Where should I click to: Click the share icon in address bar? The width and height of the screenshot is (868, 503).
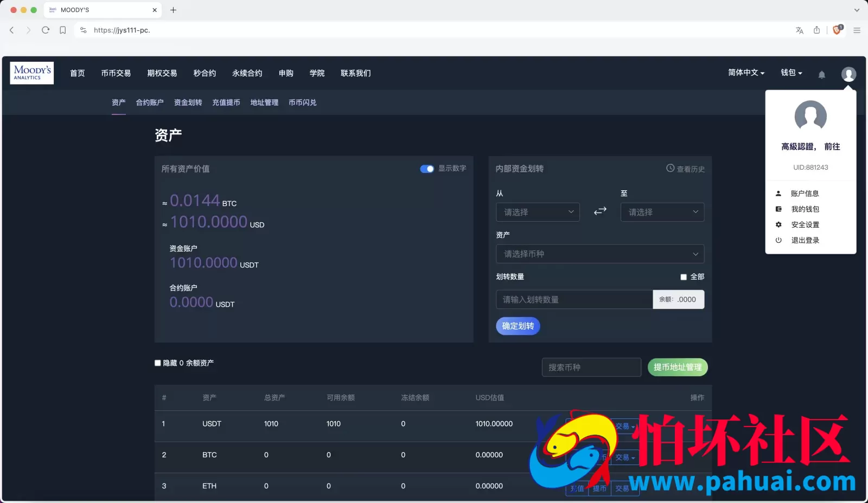pos(816,30)
